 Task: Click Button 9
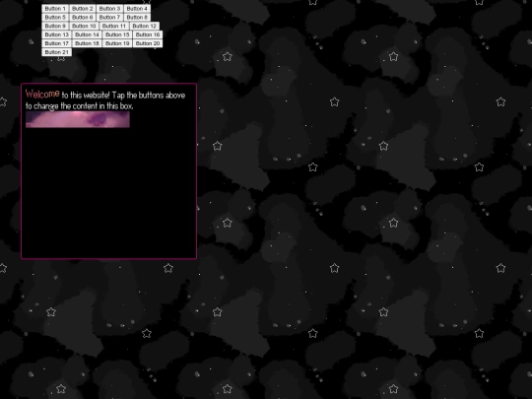[x=55, y=27]
